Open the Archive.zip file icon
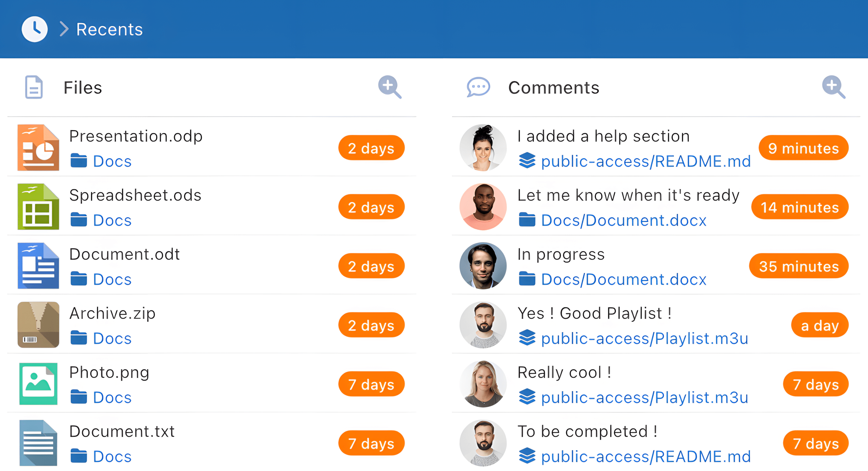Screen dimensions: 868x471 (x=38, y=325)
